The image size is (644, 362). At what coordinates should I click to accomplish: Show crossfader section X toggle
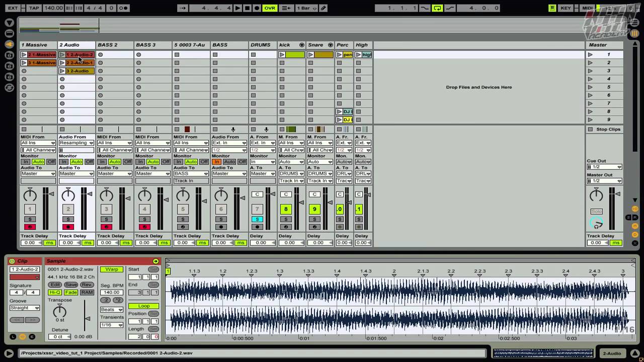635,243
